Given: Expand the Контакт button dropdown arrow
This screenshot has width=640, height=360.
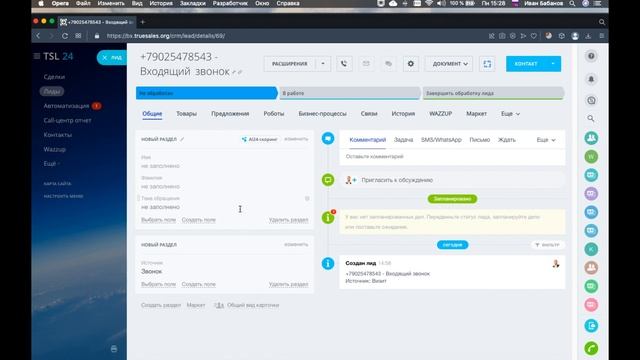Looking at the screenshot, I should pos(553,64).
